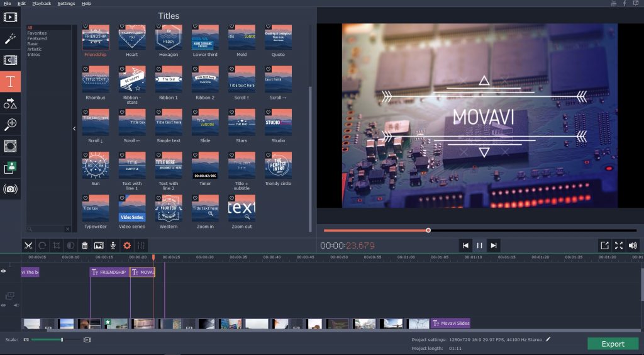644x355 pixels.
Task: Favorite the Heart title with its heart icon
Action: pos(122,27)
